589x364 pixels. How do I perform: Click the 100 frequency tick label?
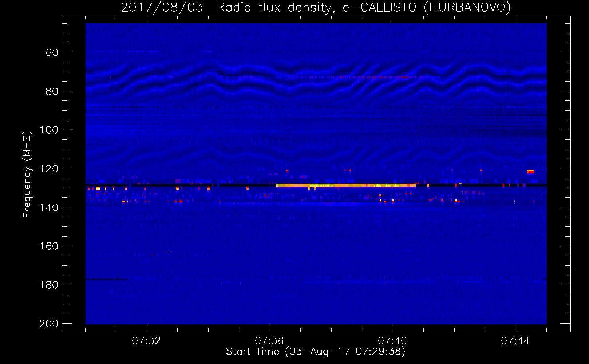(49, 130)
